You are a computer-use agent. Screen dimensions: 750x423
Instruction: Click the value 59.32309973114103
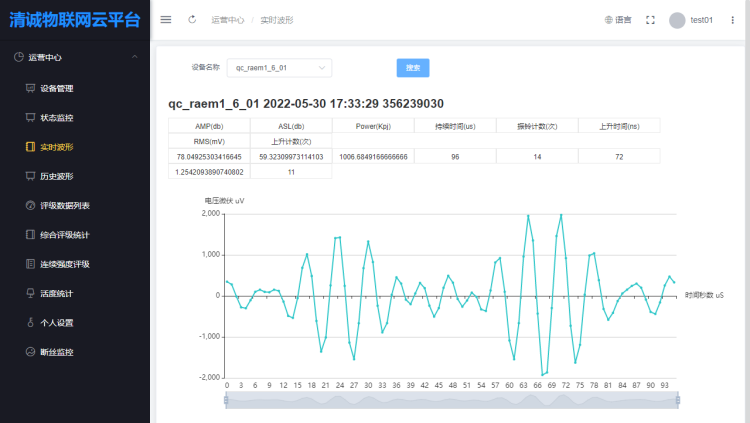click(291, 157)
